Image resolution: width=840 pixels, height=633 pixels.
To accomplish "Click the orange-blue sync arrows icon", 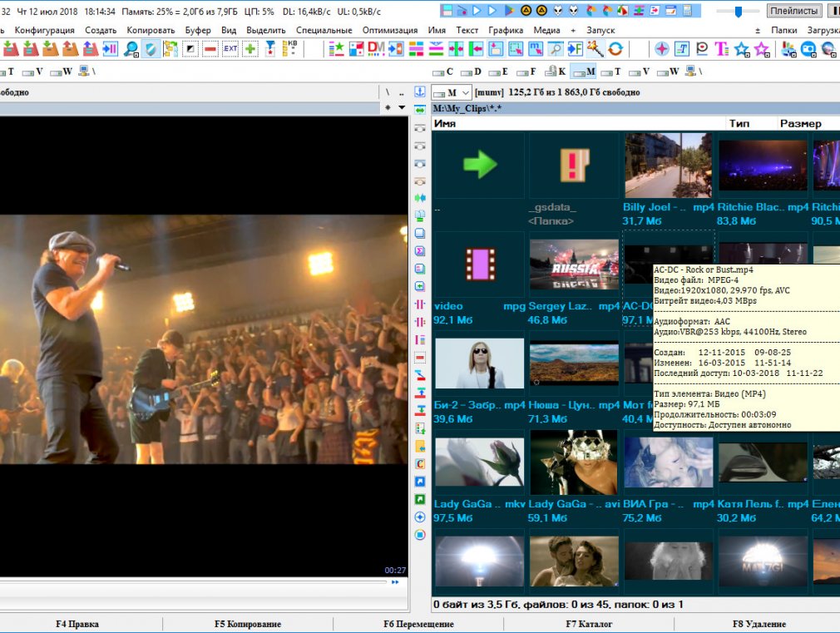I will [x=615, y=49].
